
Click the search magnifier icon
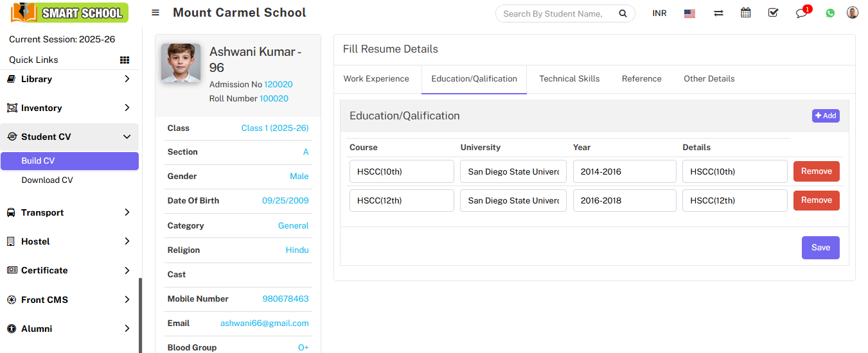622,13
